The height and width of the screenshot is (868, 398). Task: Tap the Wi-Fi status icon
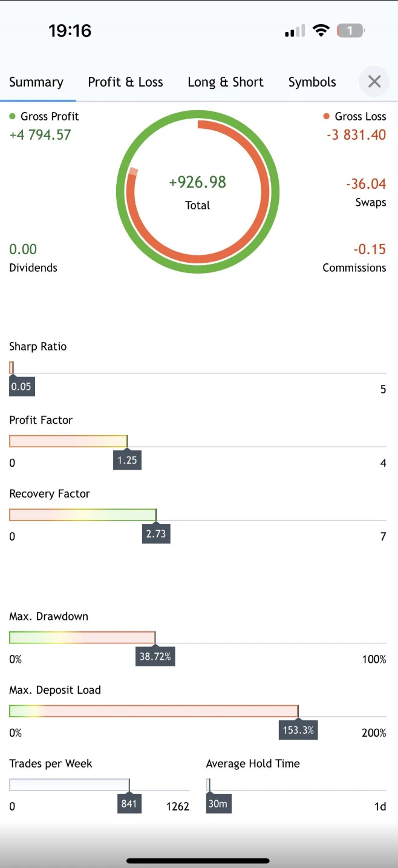tap(321, 30)
